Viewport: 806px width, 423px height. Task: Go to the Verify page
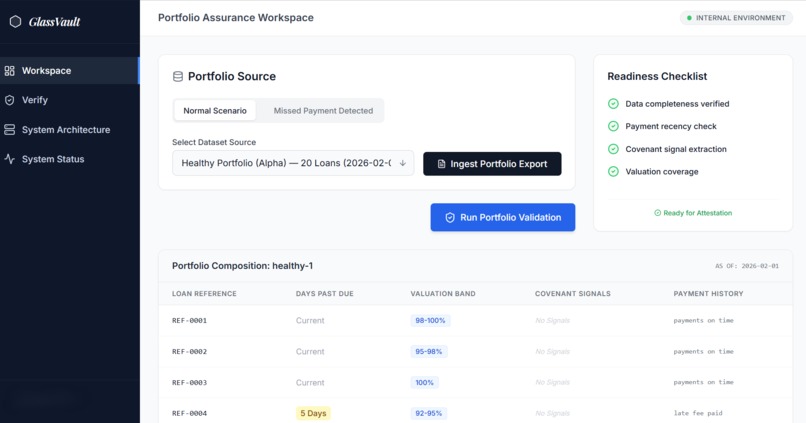click(x=69, y=100)
